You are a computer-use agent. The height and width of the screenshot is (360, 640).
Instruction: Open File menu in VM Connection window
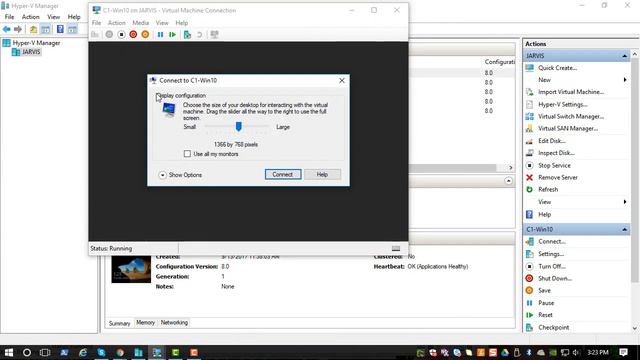pos(96,23)
